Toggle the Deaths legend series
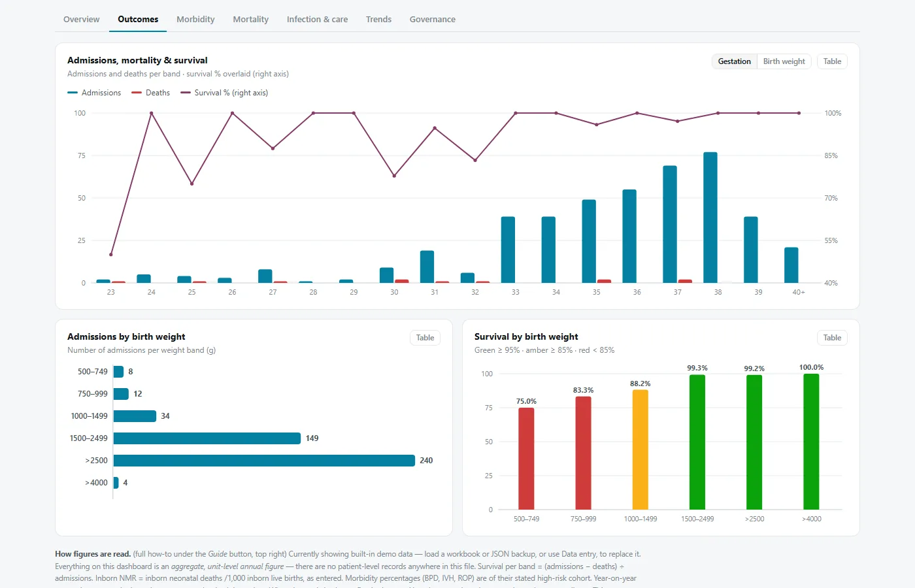This screenshot has width=915, height=588. [x=150, y=93]
